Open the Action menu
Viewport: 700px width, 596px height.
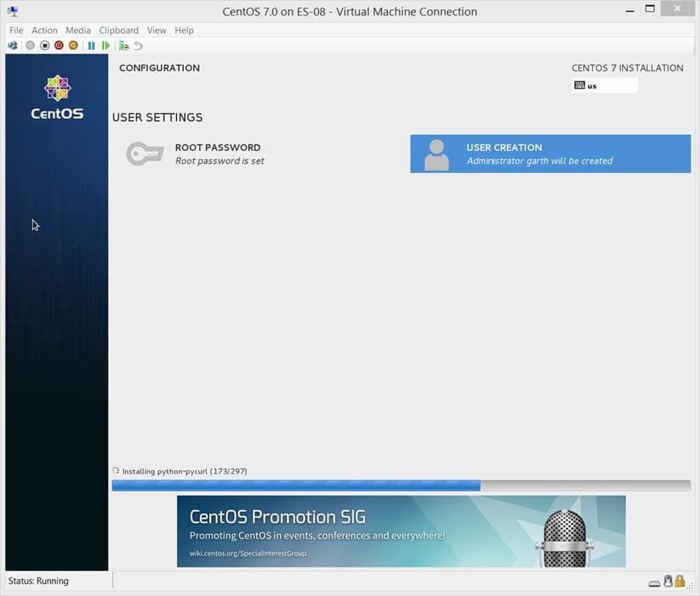[x=44, y=30]
